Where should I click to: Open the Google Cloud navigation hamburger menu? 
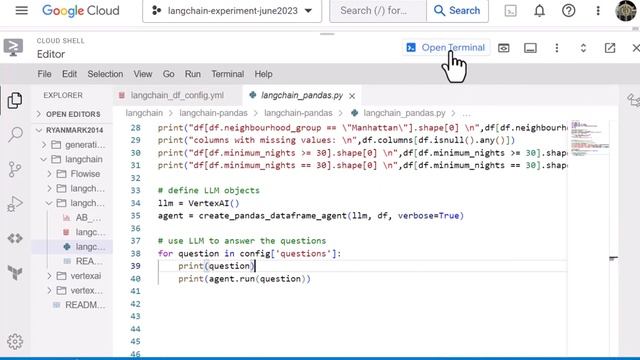22,10
